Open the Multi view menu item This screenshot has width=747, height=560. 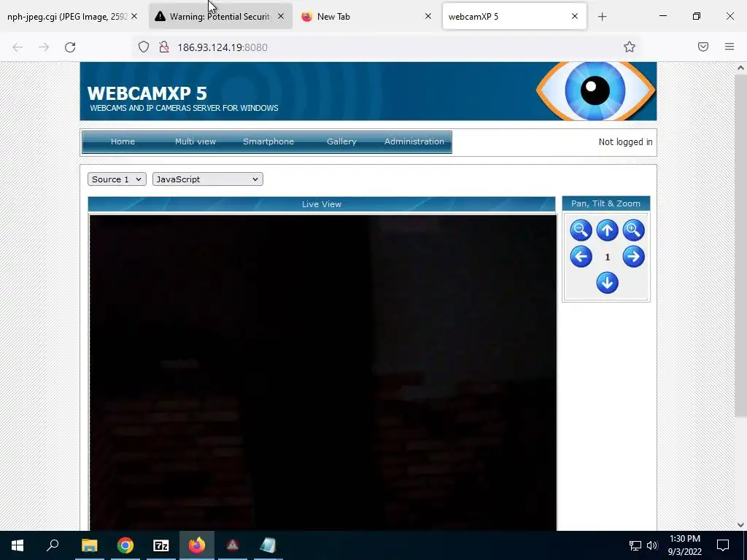point(196,141)
